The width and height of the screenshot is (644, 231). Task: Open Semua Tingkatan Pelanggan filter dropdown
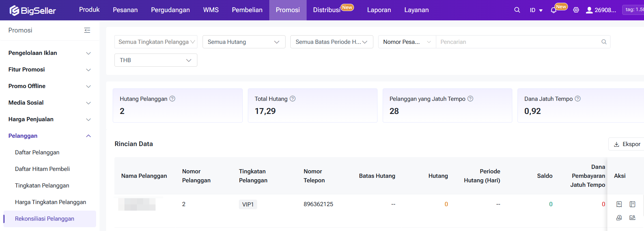156,42
